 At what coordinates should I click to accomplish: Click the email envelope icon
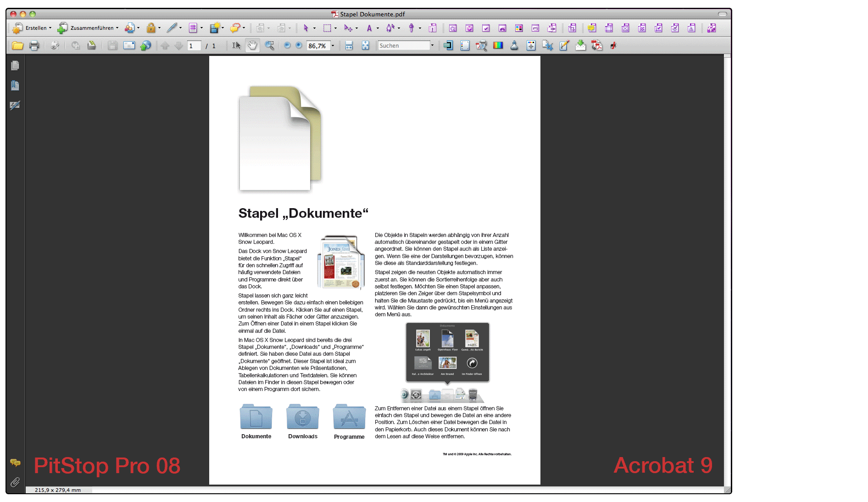coord(129,46)
